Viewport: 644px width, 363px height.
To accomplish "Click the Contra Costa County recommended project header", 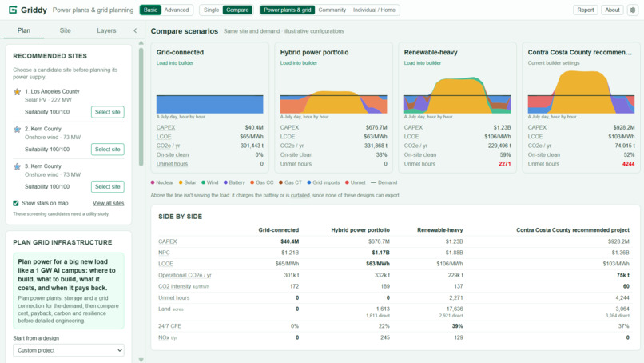I will [573, 230].
